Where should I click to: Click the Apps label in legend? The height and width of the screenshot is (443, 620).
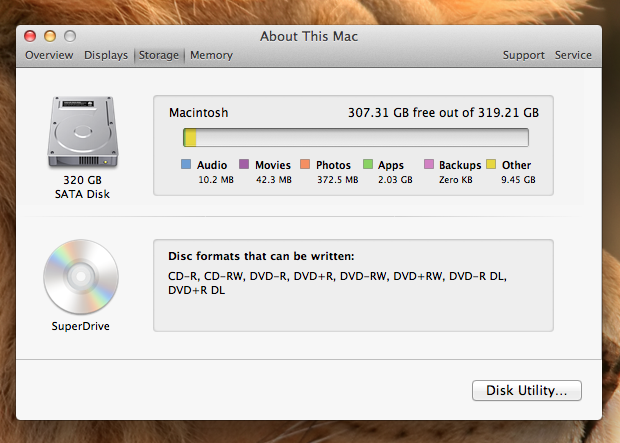click(x=391, y=165)
